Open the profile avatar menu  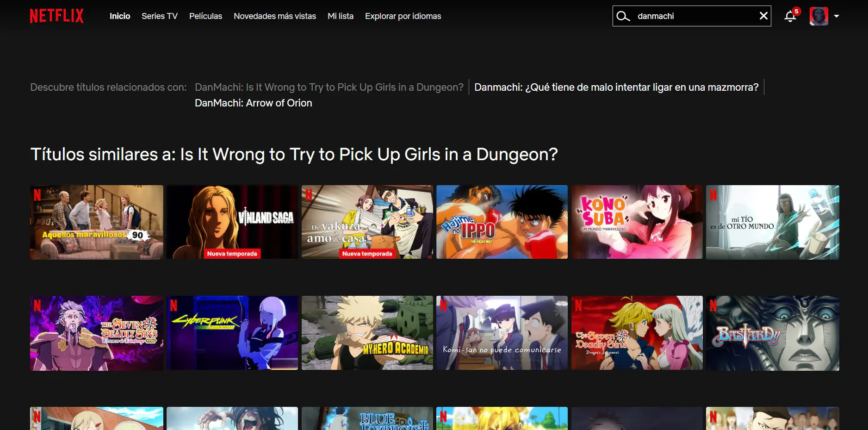point(818,16)
